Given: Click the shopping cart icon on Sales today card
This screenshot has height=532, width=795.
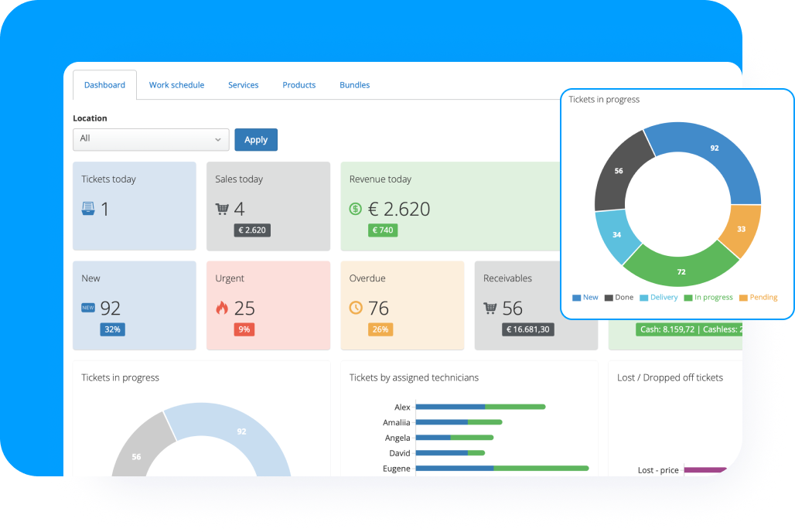Looking at the screenshot, I should pos(223,208).
